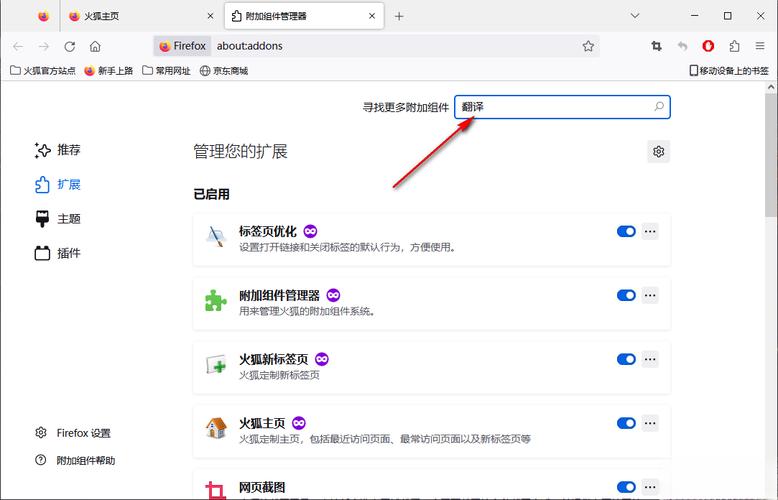Open the 新手上路 bookmark
Viewport: 778px width, 500px height.
click(x=109, y=71)
